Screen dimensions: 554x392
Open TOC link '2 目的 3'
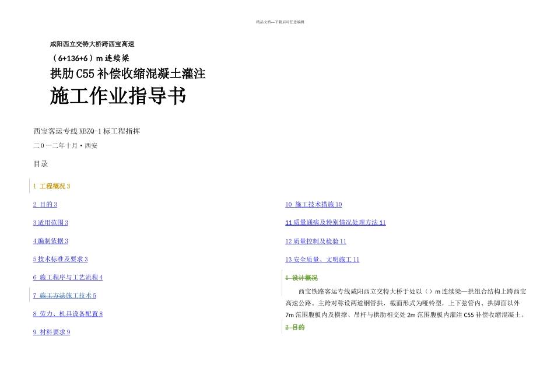45,204
